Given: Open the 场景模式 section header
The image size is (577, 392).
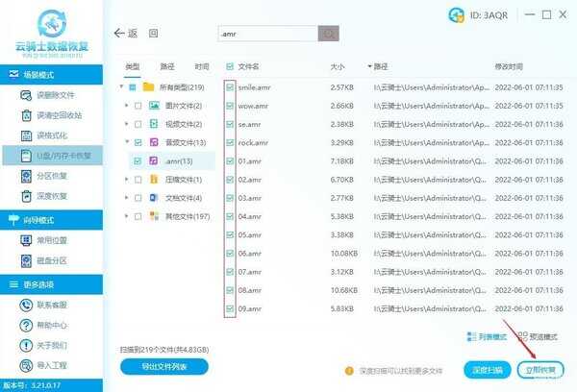Looking at the screenshot, I should coord(52,75).
